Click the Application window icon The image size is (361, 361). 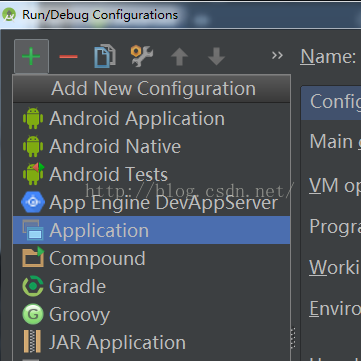tap(33, 230)
